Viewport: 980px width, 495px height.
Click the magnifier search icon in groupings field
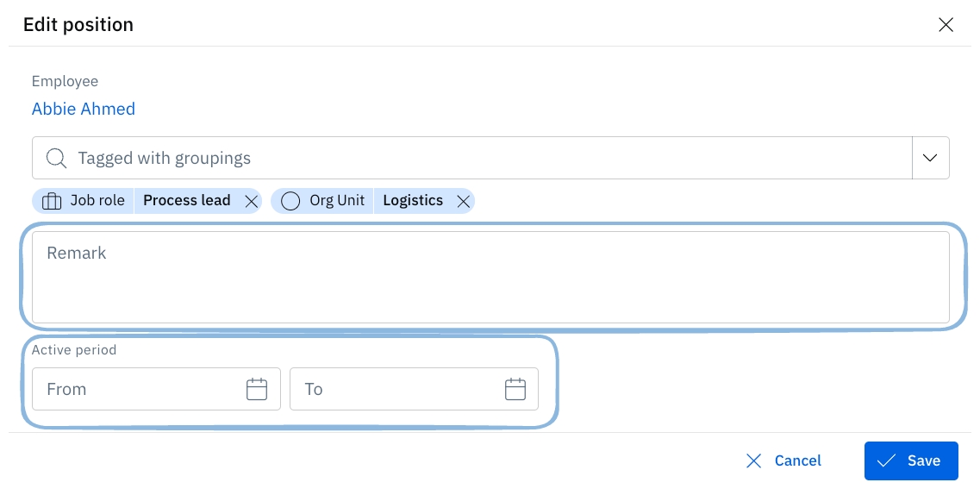pos(56,159)
